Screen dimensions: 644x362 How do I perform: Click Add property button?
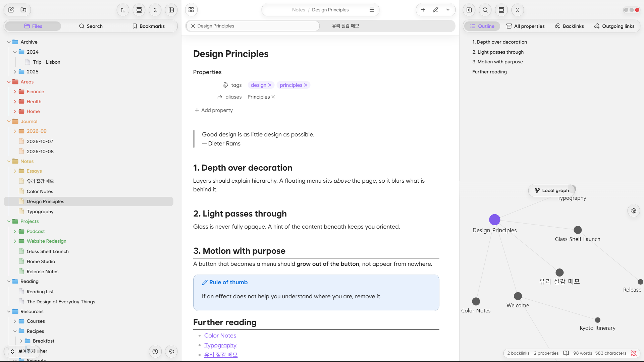(x=214, y=110)
